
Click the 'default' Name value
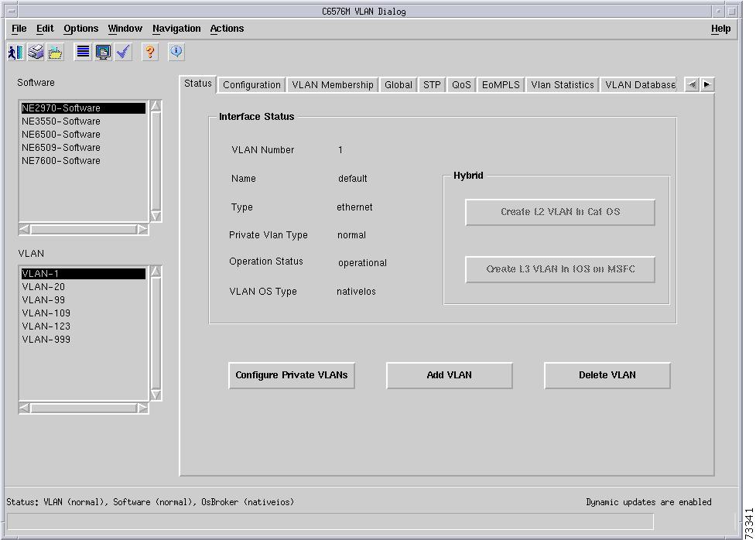coord(352,179)
